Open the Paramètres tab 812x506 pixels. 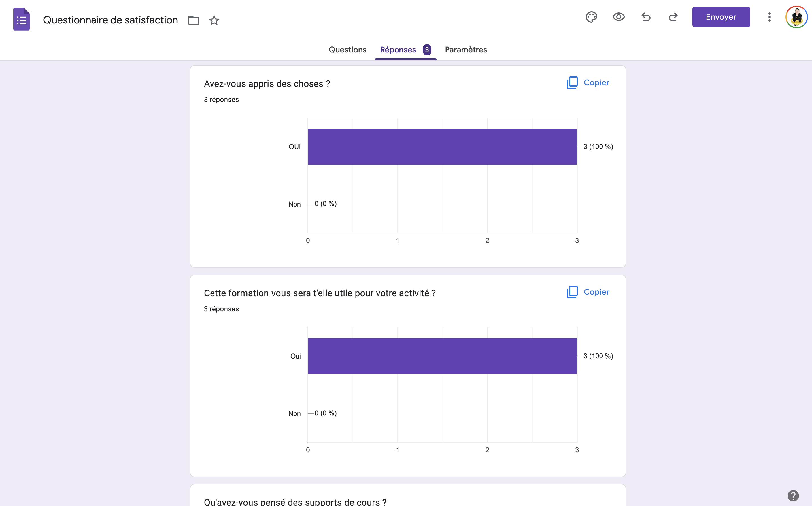(x=465, y=50)
